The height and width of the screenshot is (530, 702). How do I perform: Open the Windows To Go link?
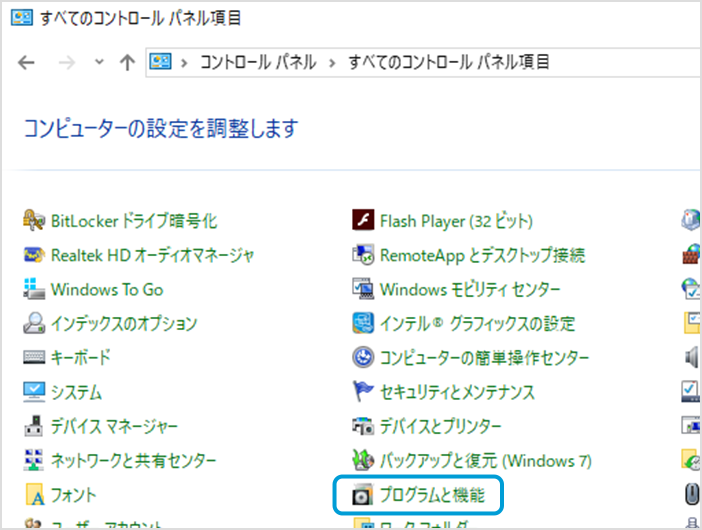tap(107, 290)
